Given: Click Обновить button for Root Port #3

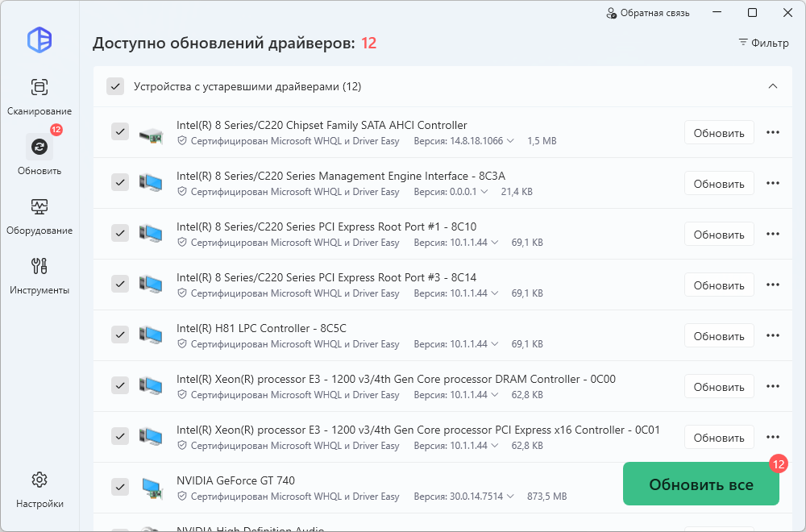Looking at the screenshot, I should click(719, 285).
